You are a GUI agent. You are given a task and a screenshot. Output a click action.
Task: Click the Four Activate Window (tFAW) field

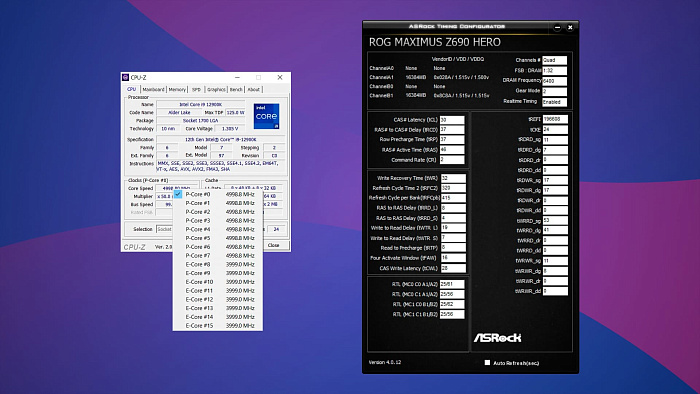point(453,258)
